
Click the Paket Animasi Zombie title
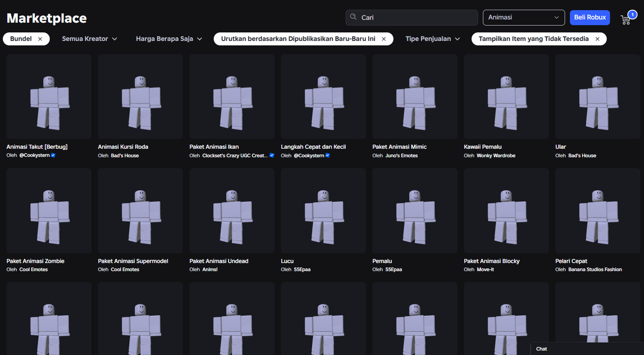point(35,261)
